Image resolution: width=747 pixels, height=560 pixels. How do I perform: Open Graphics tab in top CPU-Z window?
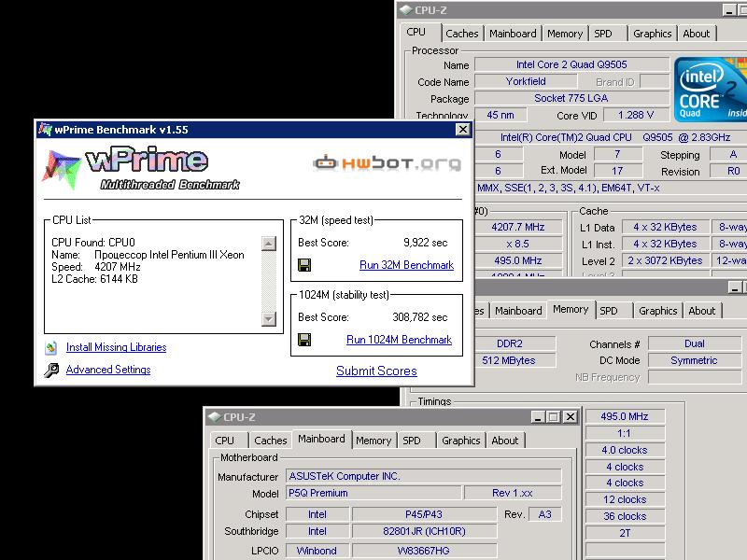pos(652,34)
